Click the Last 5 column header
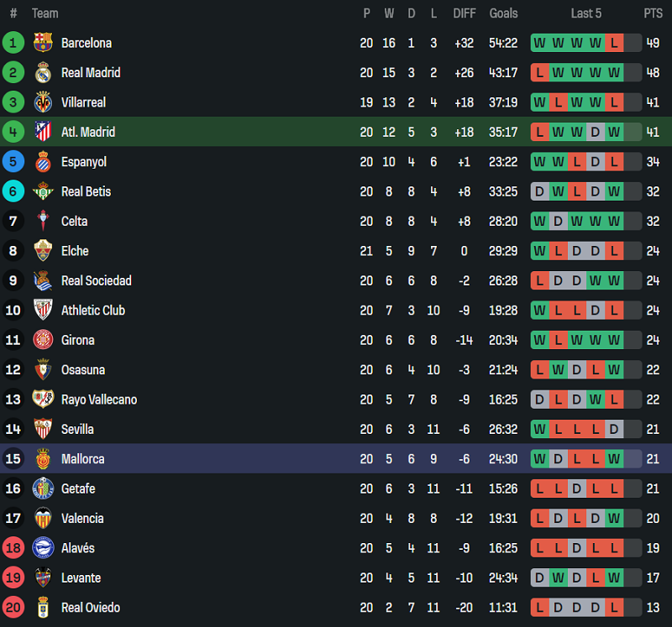Image resolution: width=672 pixels, height=627 pixels. [585, 13]
